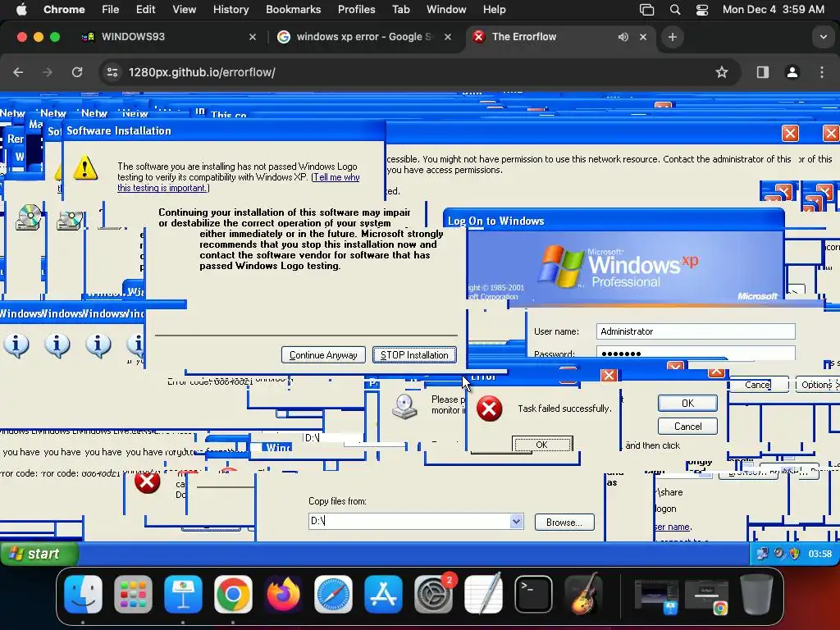The height and width of the screenshot is (630, 840).
Task: Mute the Errorflow tab audio icon
Action: pos(623,37)
